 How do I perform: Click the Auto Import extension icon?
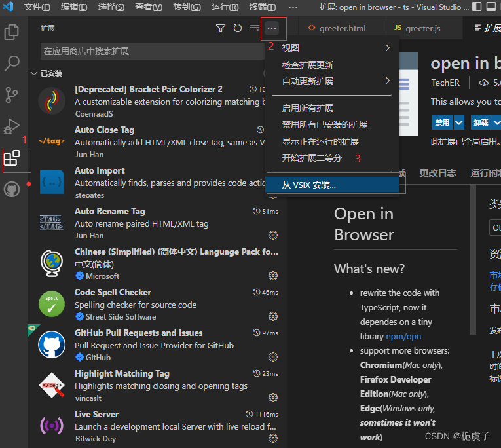(x=52, y=182)
